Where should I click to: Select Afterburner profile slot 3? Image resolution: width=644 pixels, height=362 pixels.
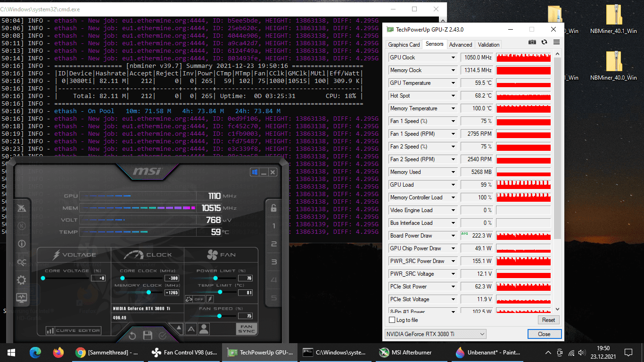(x=273, y=262)
